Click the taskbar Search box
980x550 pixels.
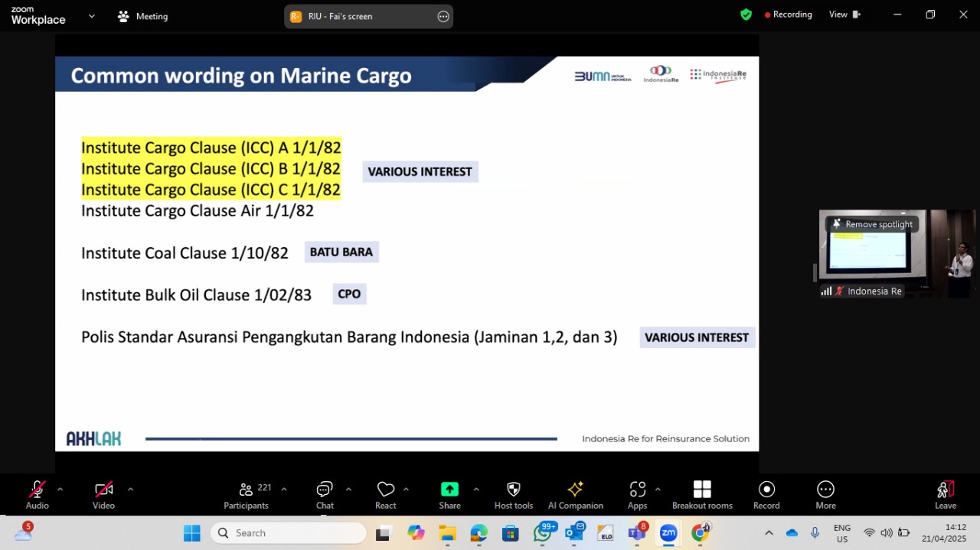tap(289, 533)
